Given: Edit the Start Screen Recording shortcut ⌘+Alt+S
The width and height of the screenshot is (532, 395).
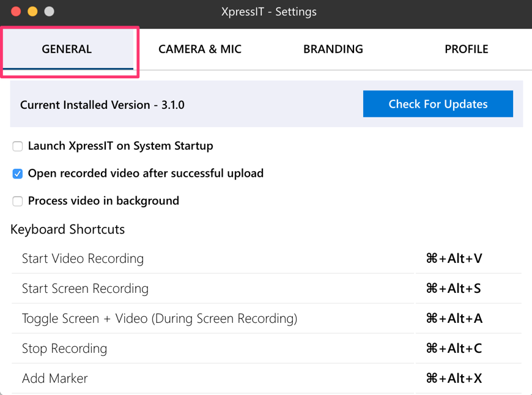Looking at the screenshot, I should click(x=454, y=289).
